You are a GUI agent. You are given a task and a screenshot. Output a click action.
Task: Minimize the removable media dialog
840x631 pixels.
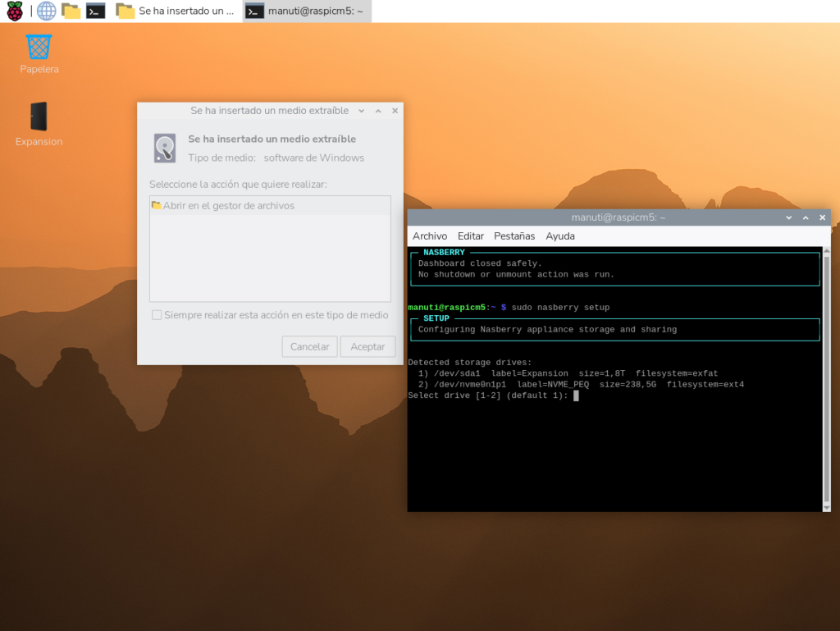pos(362,111)
